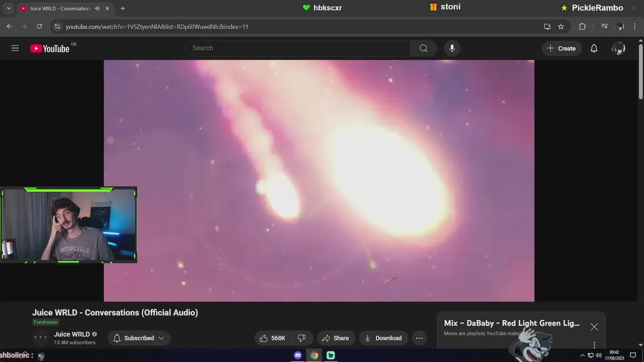This screenshot has width=644, height=362.
Task: Open Juice WRLD channel avatar
Action: click(x=41, y=338)
